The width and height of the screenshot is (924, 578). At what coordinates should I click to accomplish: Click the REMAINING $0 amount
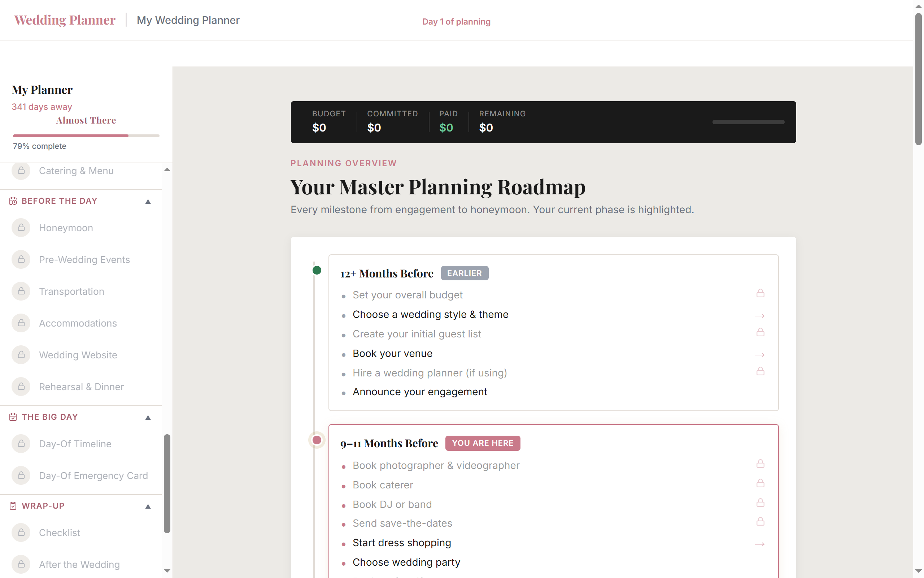pos(486,128)
